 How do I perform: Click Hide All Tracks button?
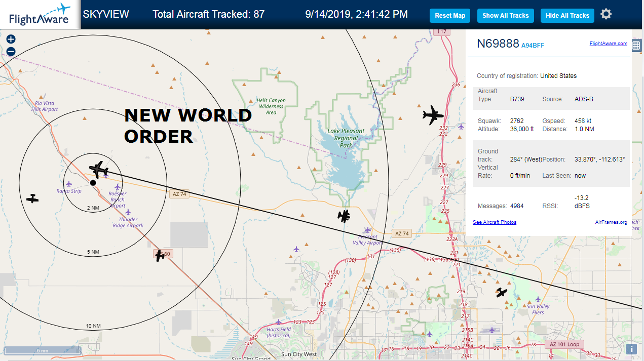(567, 16)
